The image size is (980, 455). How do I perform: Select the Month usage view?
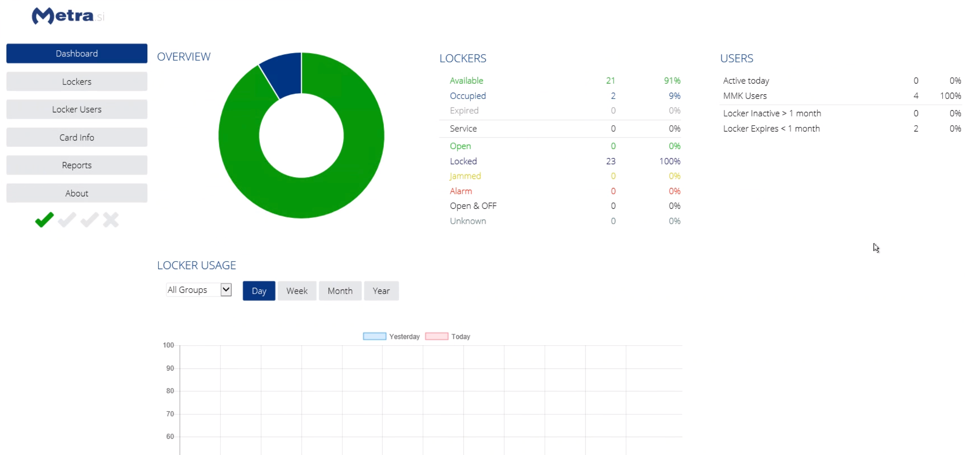(340, 291)
